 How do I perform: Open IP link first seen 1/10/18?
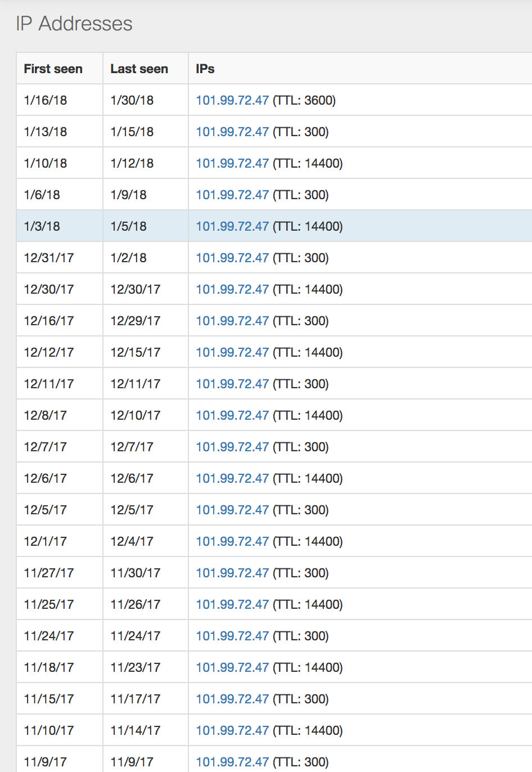point(232,163)
